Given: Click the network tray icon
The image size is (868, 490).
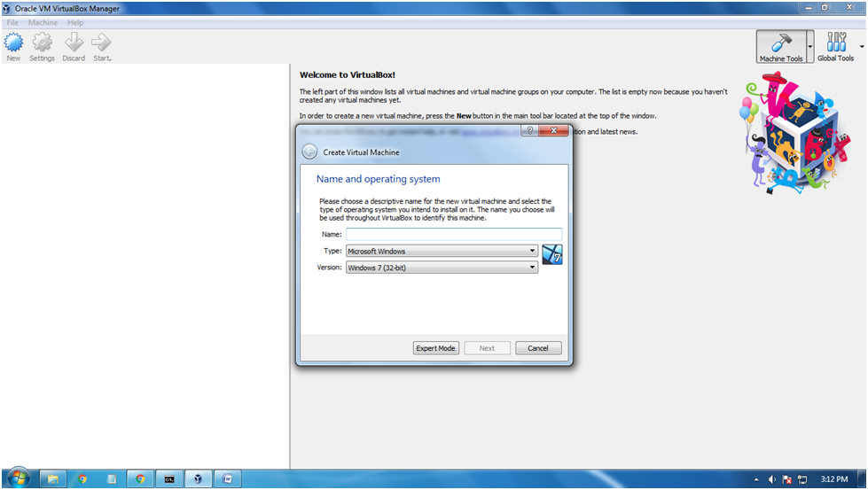Looking at the screenshot, I should tap(802, 479).
